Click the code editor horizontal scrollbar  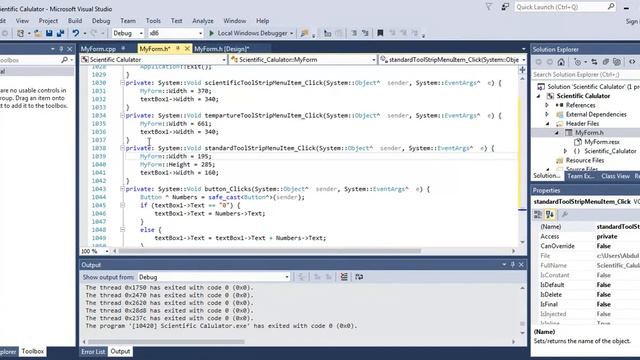(x=269, y=251)
